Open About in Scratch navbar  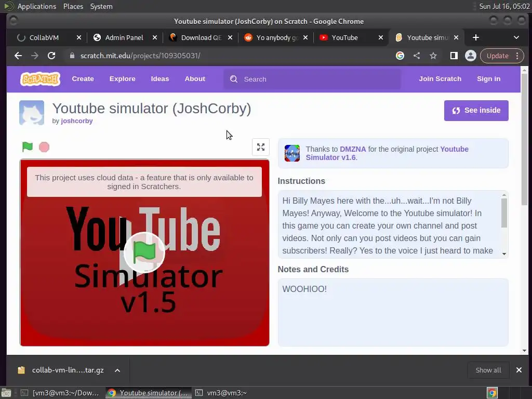(x=195, y=79)
